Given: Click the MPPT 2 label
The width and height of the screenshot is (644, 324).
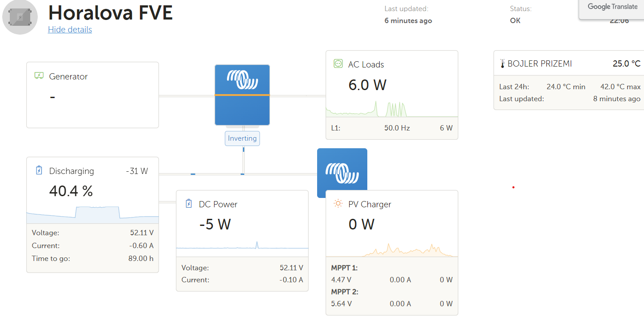Looking at the screenshot, I should tap(345, 292).
